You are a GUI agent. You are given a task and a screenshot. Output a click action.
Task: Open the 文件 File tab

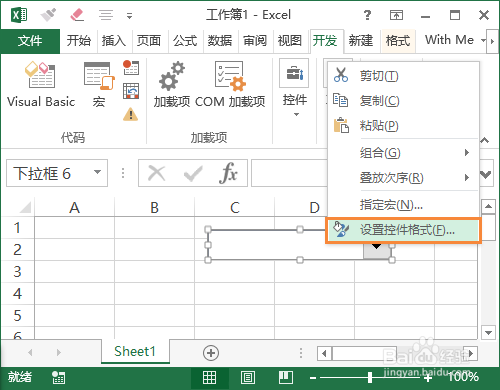tap(30, 41)
